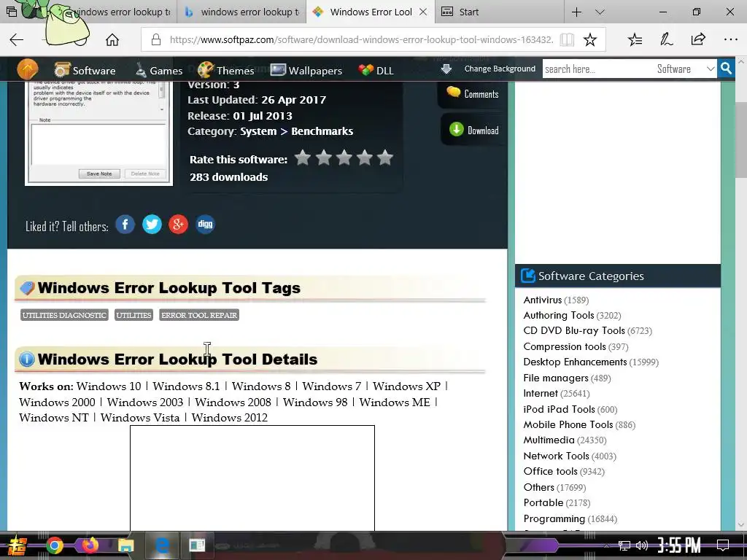Open a new tab with plus icon
The image size is (747, 560).
coord(576,12)
